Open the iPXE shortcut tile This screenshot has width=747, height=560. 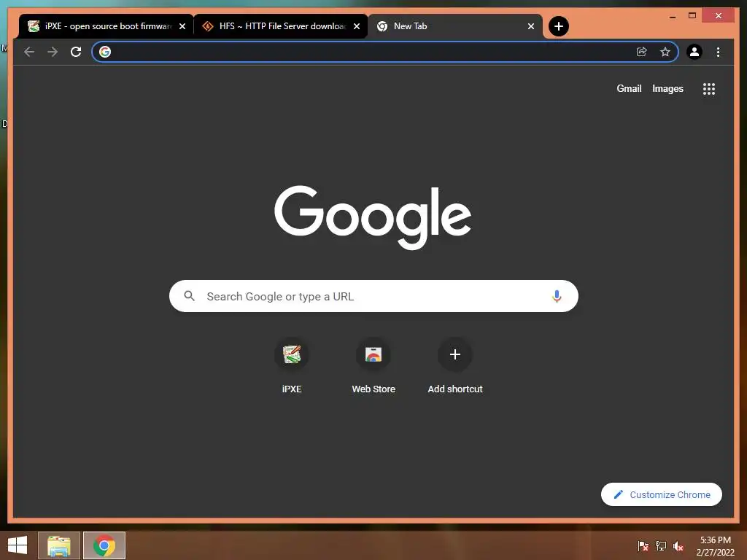click(292, 366)
